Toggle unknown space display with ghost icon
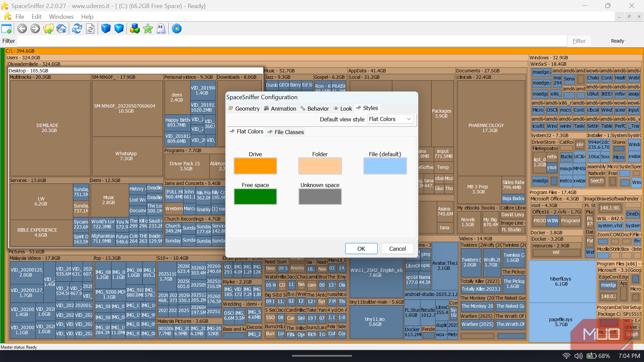Viewport: 644px width, 362px height. pyautogui.click(x=161, y=29)
